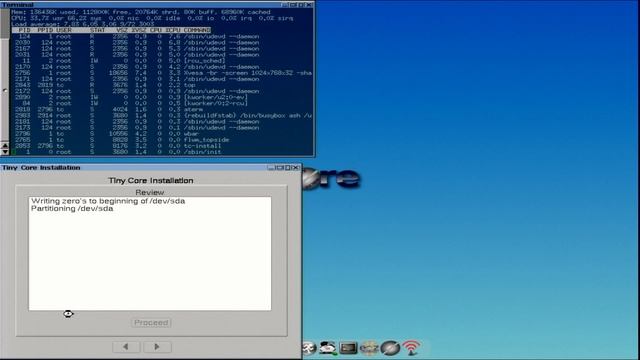The height and width of the screenshot is (360, 640).
Task: Go forward with the right arrow button
Action: pos(157,347)
